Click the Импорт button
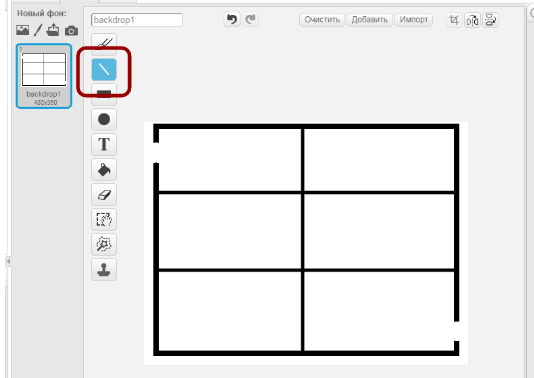The image size is (534, 378). click(413, 20)
